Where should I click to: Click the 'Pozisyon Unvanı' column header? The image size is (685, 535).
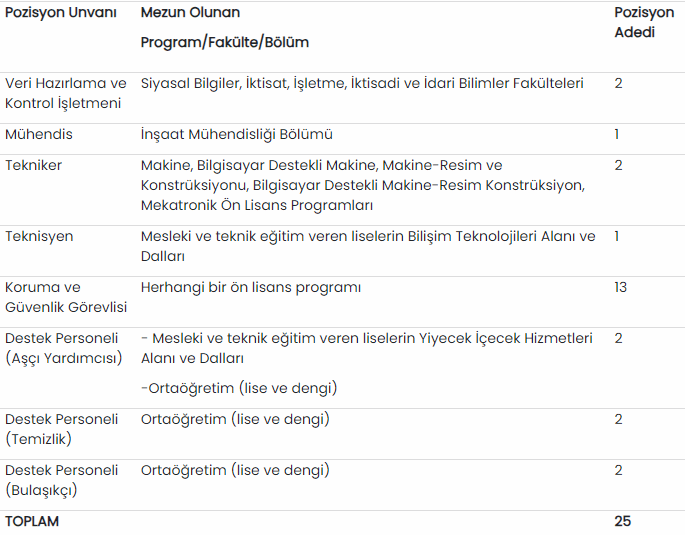click(61, 13)
